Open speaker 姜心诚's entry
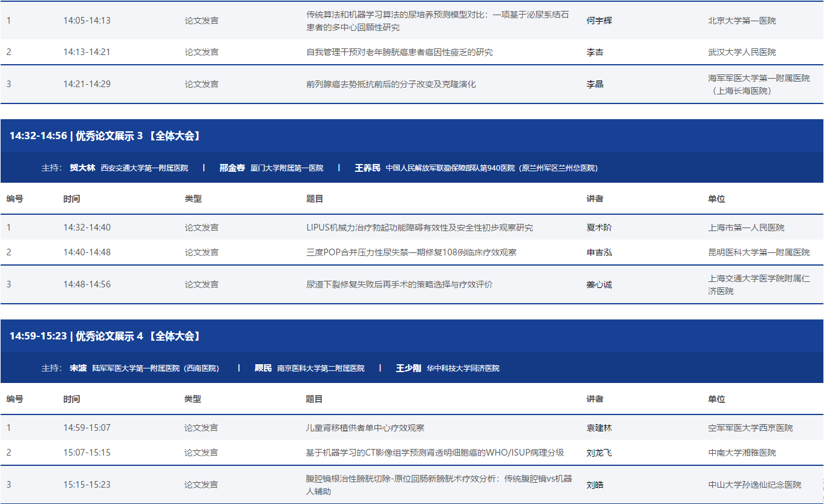 [599, 284]
